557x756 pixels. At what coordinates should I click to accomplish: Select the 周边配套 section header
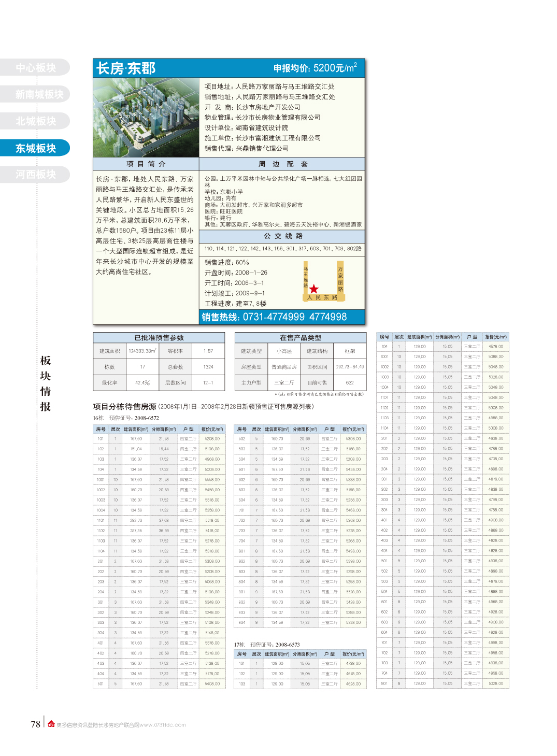[x=282, y=164]
